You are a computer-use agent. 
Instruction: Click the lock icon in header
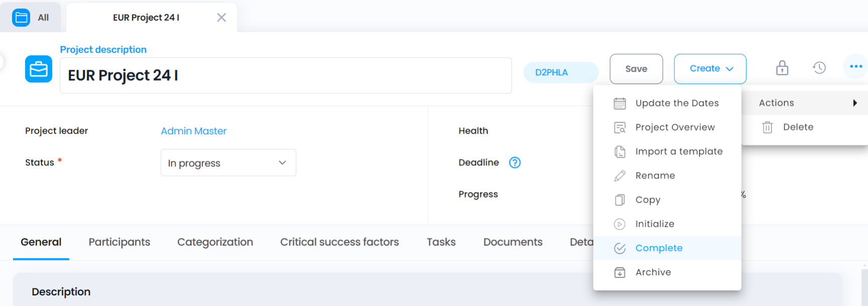782,68
